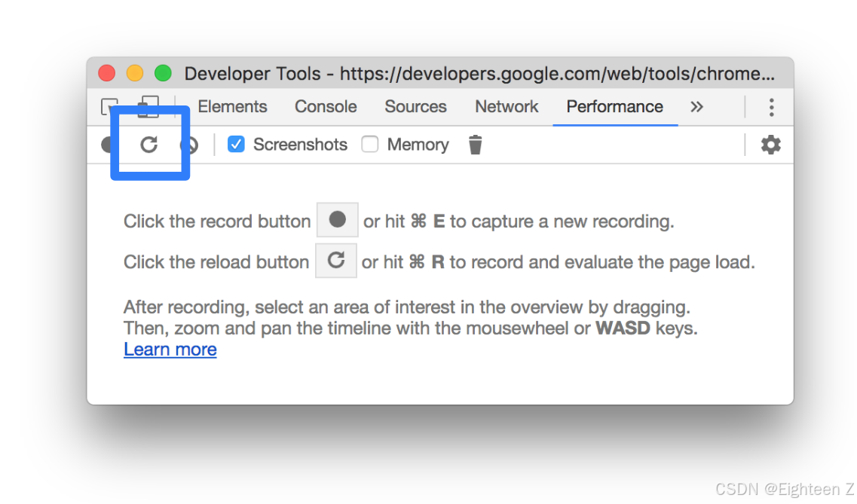Open Performance capture settings gear
Image resolution: width=857 pixels, height=504 pixels.
[770, 145]
